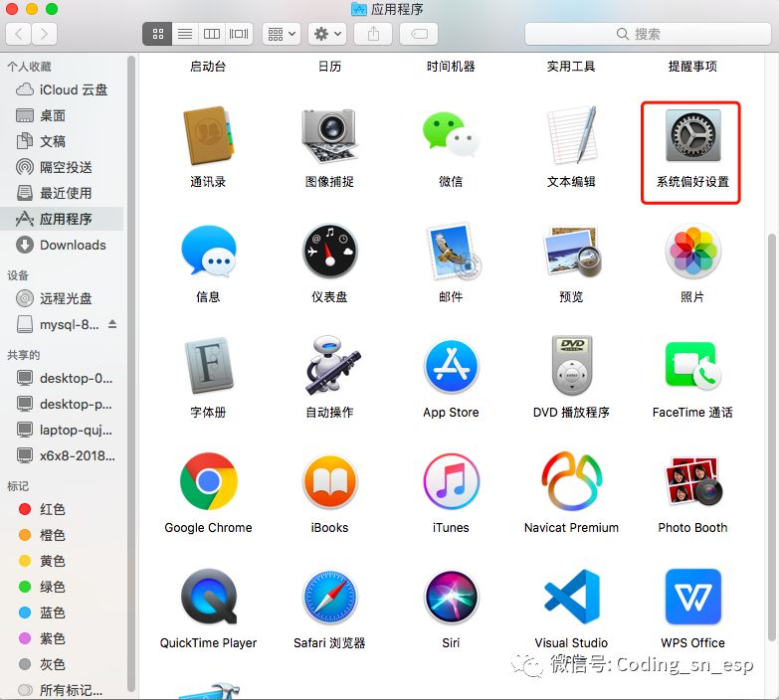Image resolution: width=779 pixels, height=700 pixels.
Task: Switch to icon view mode
Action: coord(157,34)
